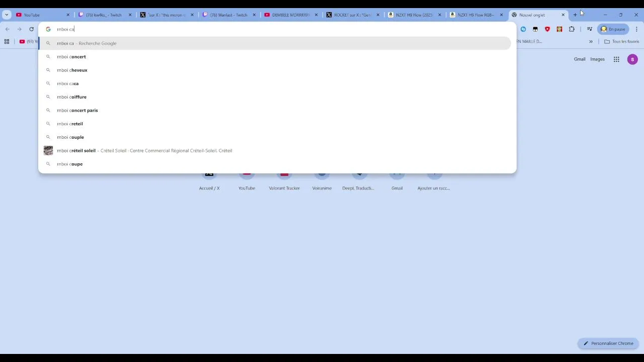
Task: Switch to the YouTube tab
Action: [x=42, y=15]
